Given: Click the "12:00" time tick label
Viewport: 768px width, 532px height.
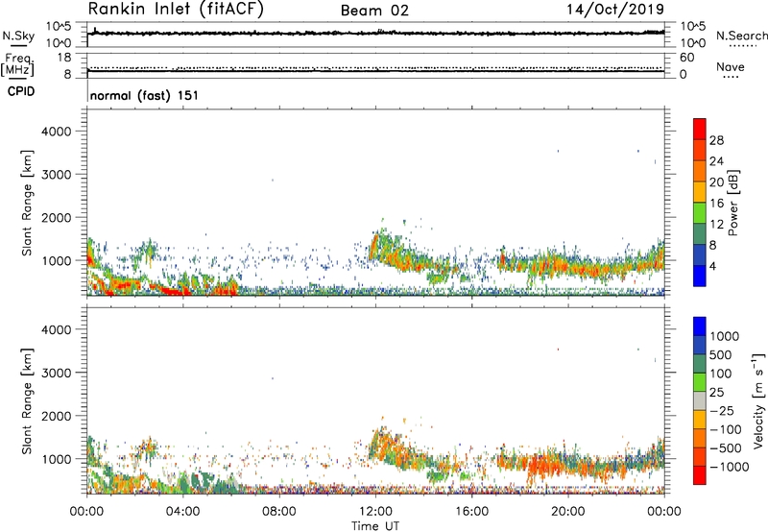Looking at the screenshot, I should tap(375, 512).
